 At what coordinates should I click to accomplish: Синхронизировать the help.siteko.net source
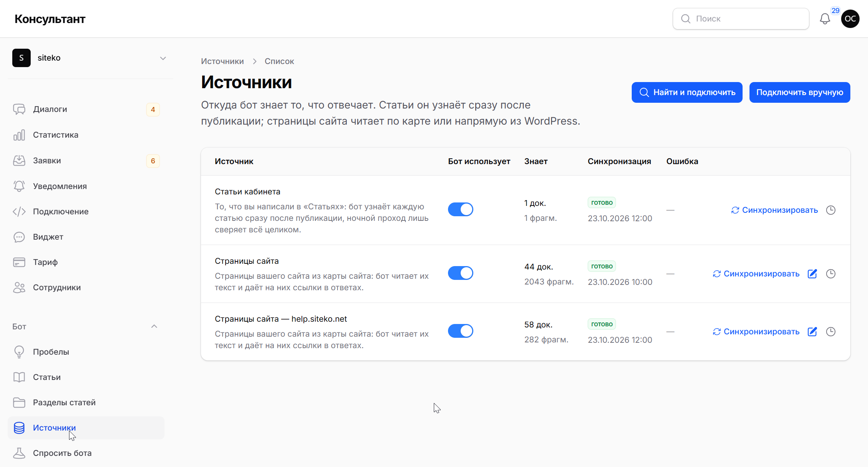(x=756, y=332)
